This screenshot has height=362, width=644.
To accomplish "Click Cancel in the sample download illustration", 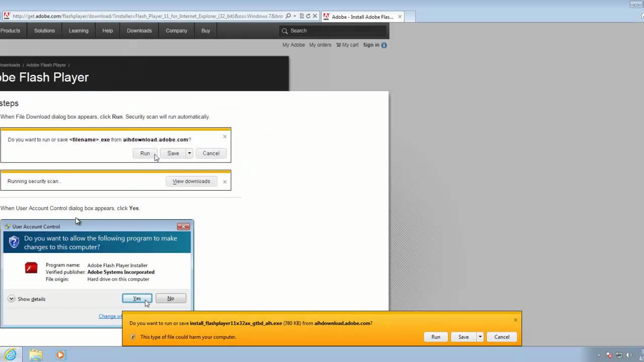I will coord(211,153).
